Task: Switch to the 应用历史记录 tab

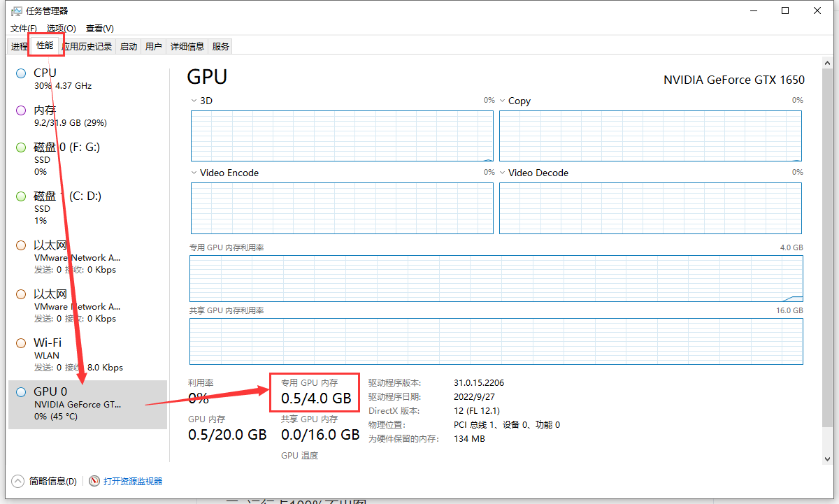Action: click(88, 46)
